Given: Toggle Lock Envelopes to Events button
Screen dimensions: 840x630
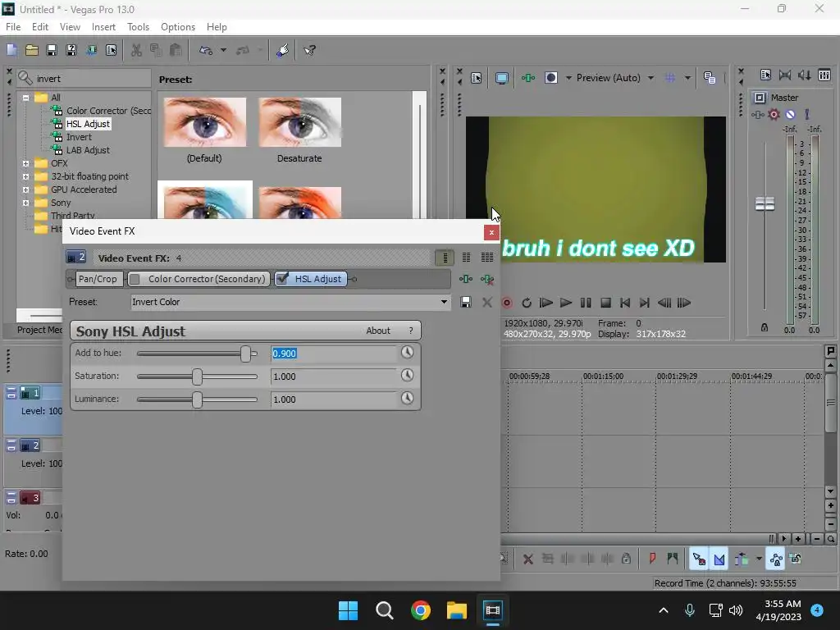Looking at the screenshot, I should point(776,559).
